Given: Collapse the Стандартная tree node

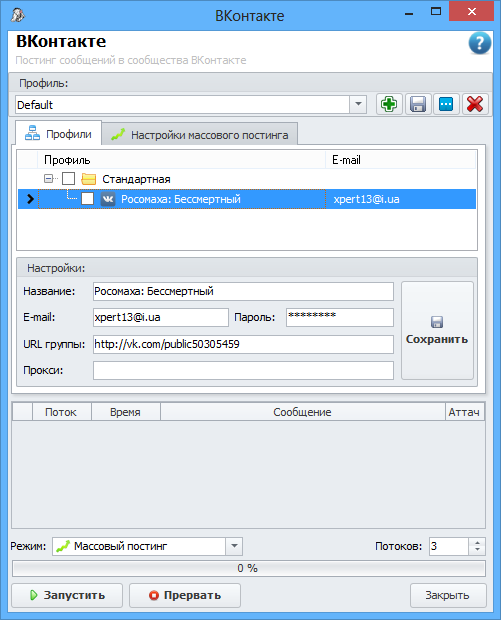Looking at the screenshot, I should (x=48, y=179).
